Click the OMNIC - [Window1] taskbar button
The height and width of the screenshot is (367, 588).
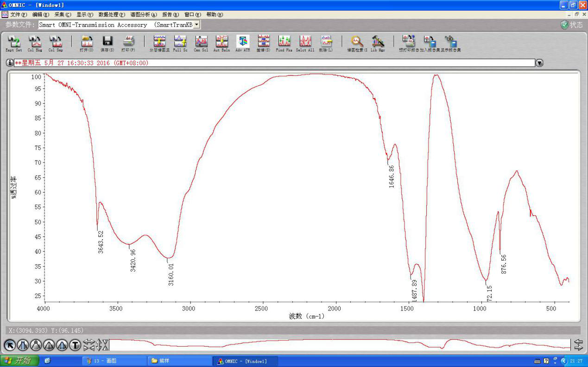pyautogui.click(x=245, y=361)
